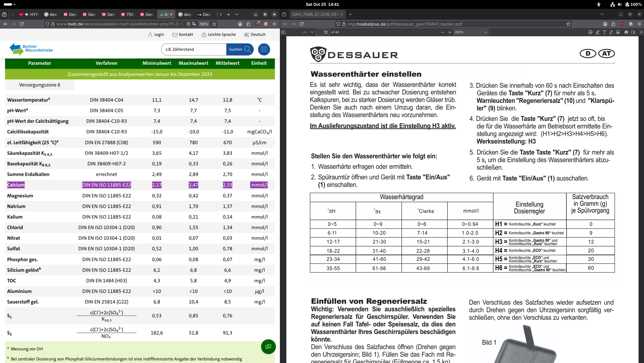Expand the list-all-tabs chevron in left browser
This screenshot has height=363, width=644.
(237, 14)
